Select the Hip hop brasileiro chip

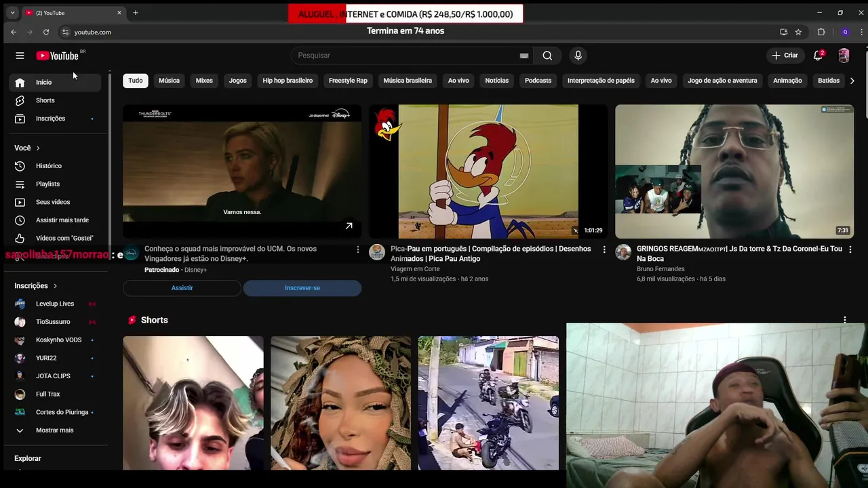[288, 81]
